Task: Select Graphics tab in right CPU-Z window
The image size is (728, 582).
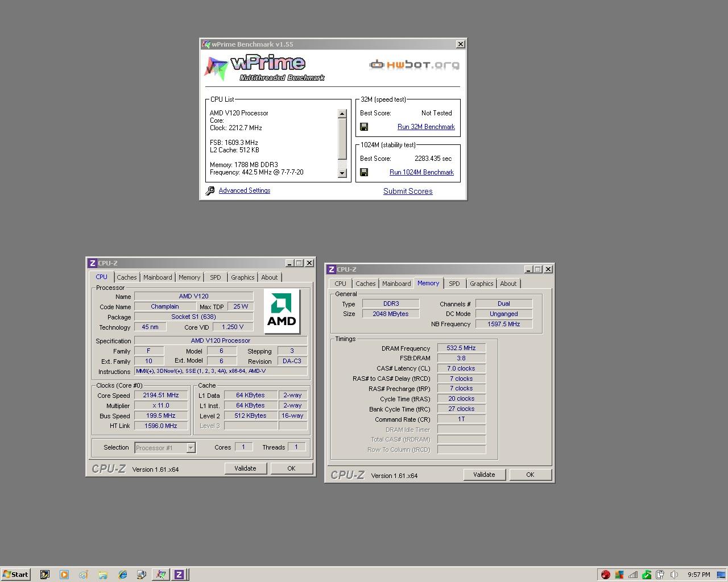Action: tap(482, 284)
